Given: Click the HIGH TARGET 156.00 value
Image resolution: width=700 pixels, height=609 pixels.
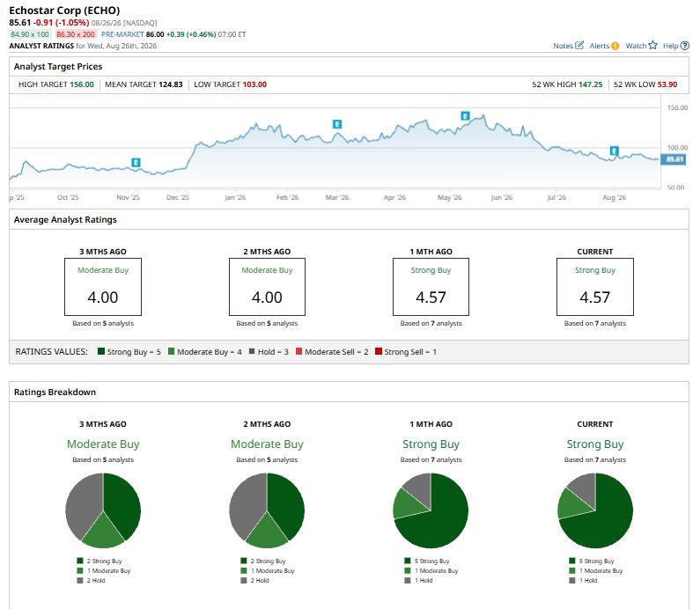Looking at the screenshot, I should (82, 84).
